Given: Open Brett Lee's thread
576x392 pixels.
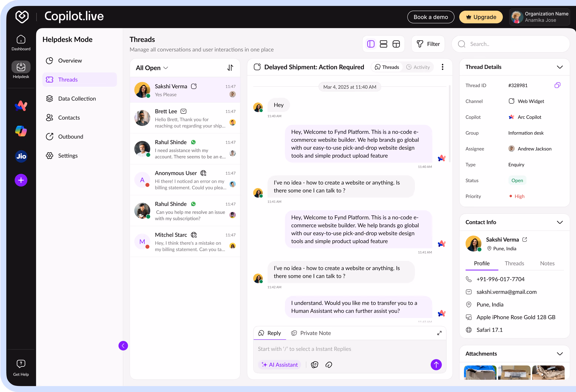Looking at the screenshot, I should click(185, 118).
